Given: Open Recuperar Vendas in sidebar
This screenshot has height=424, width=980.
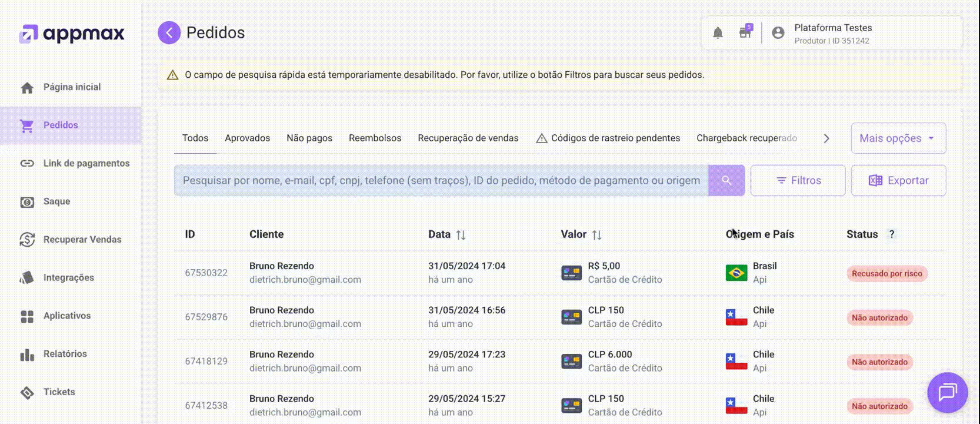Looking at the screenshot, I should 82,240.
